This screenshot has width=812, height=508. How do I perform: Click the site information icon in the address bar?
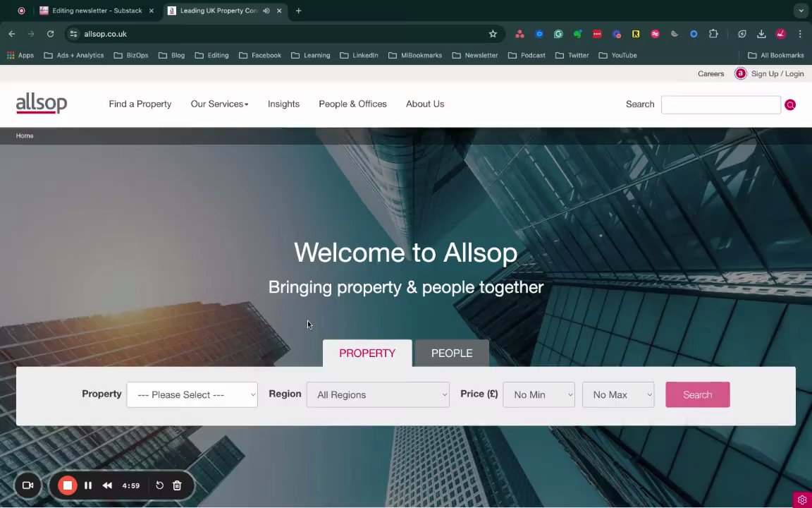[73, 34]
